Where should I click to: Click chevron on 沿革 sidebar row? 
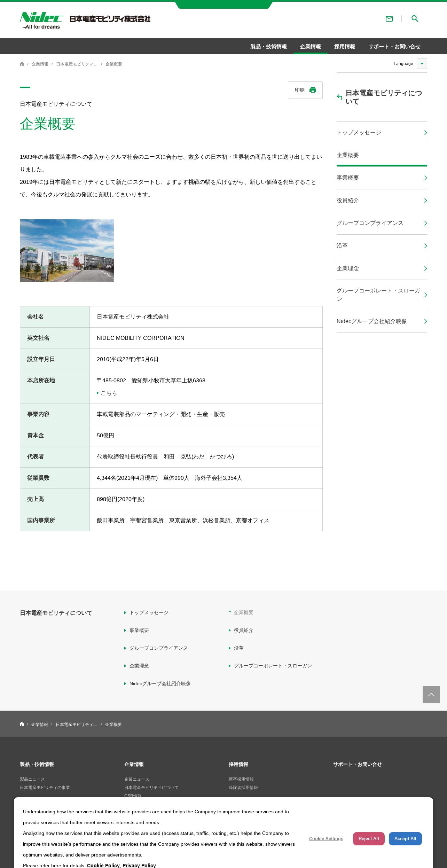[x=425, y=246]
